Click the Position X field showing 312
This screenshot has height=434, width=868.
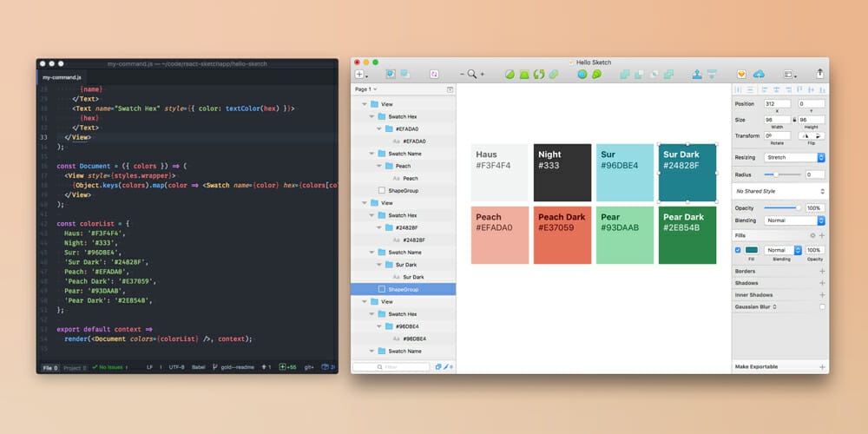tap(777, 104)
